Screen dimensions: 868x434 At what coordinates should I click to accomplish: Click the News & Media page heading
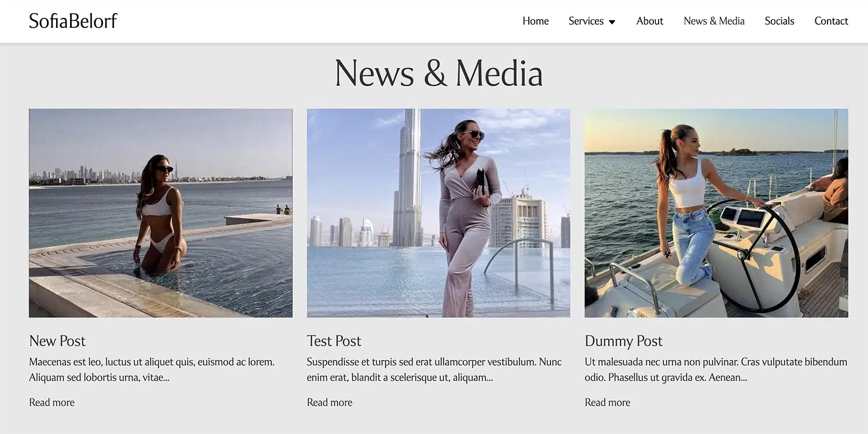coord(439,73)
